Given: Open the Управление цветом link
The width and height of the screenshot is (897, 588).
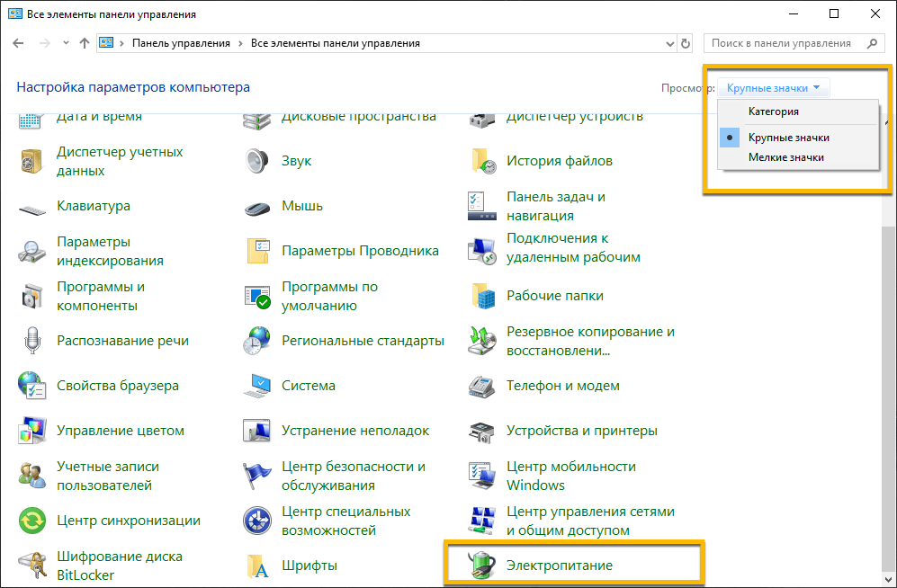Looking at the screenshot, I should point(120,431).
